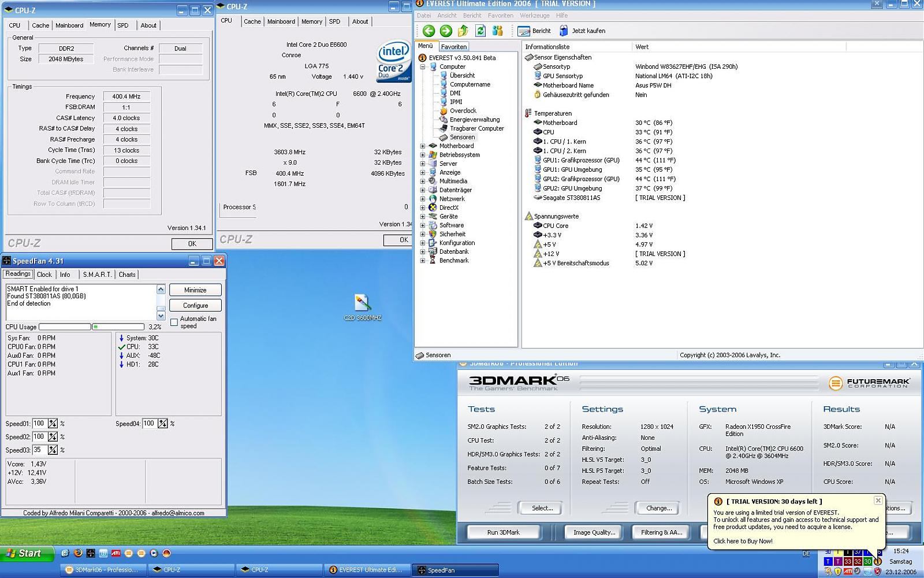Viewport: 924px width, 578px height.
Task: Open Firefox from quick launch bar
Action: (x=78, y=553)
